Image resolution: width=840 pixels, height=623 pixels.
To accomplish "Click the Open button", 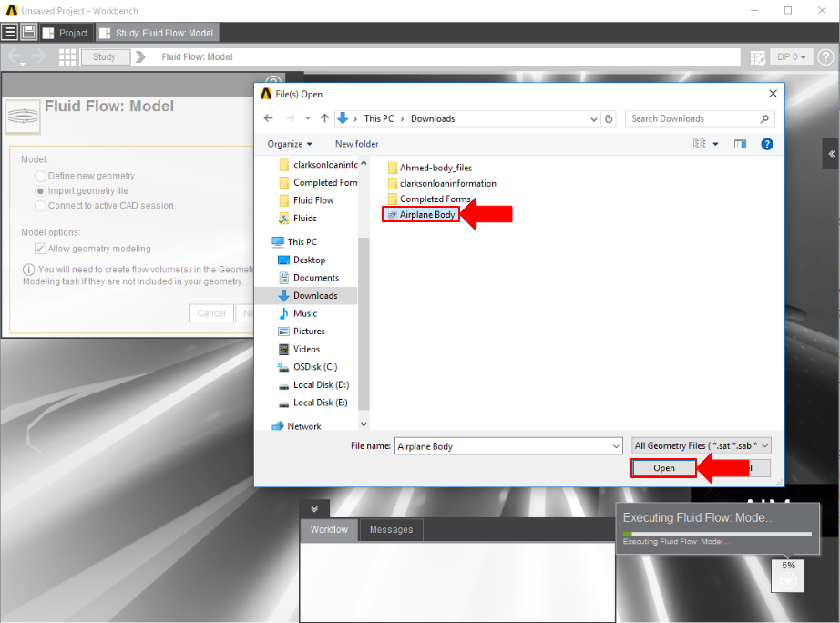I will tap(664, 468).
